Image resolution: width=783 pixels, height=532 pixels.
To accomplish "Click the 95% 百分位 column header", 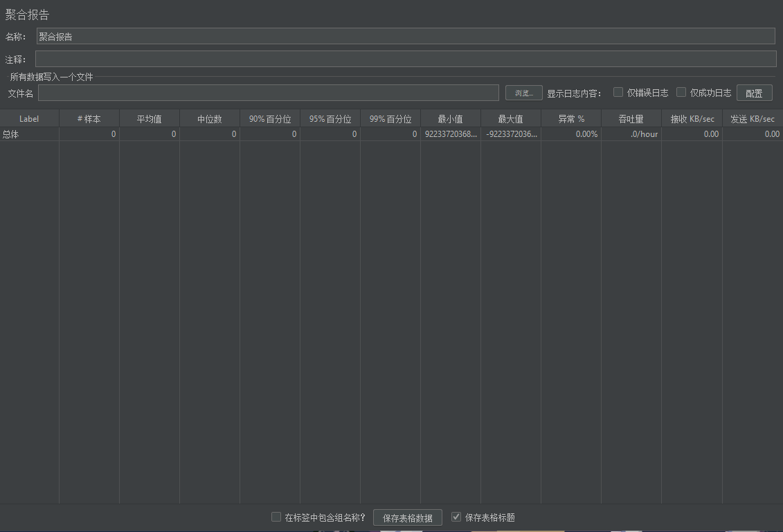I will tap(330, 119).
